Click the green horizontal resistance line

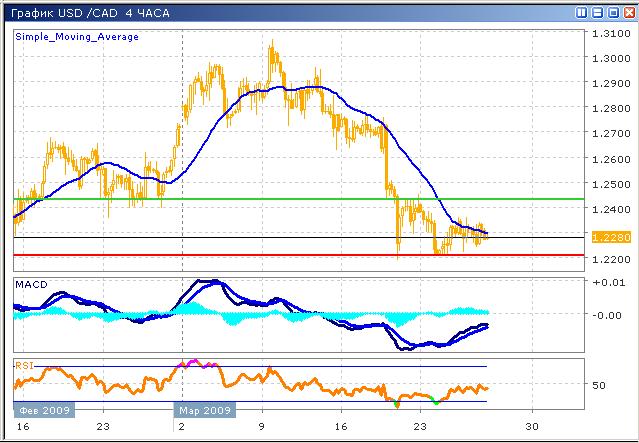(300, 199)
